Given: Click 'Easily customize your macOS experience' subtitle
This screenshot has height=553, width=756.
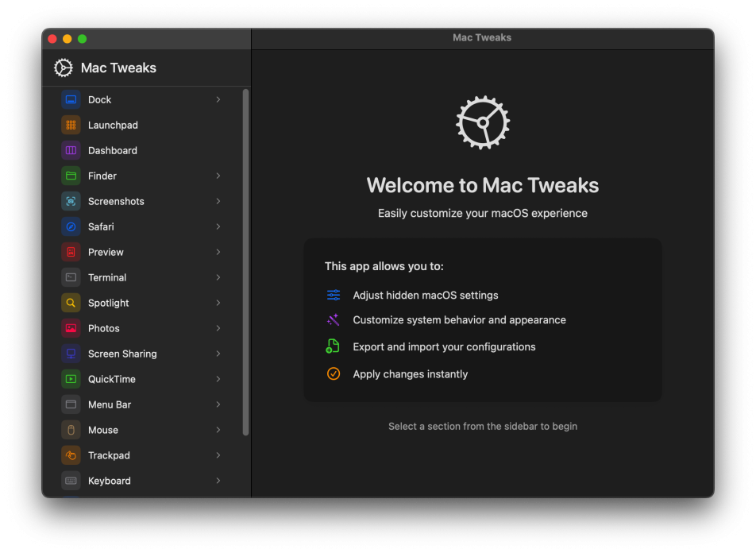Looking at the screenshot, I should [x=483, y=213].
